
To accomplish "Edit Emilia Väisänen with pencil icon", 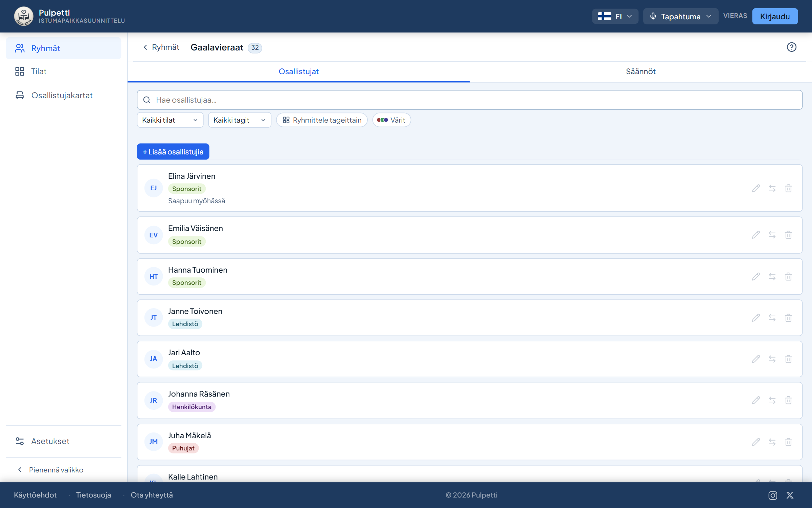I will point(756,235).
